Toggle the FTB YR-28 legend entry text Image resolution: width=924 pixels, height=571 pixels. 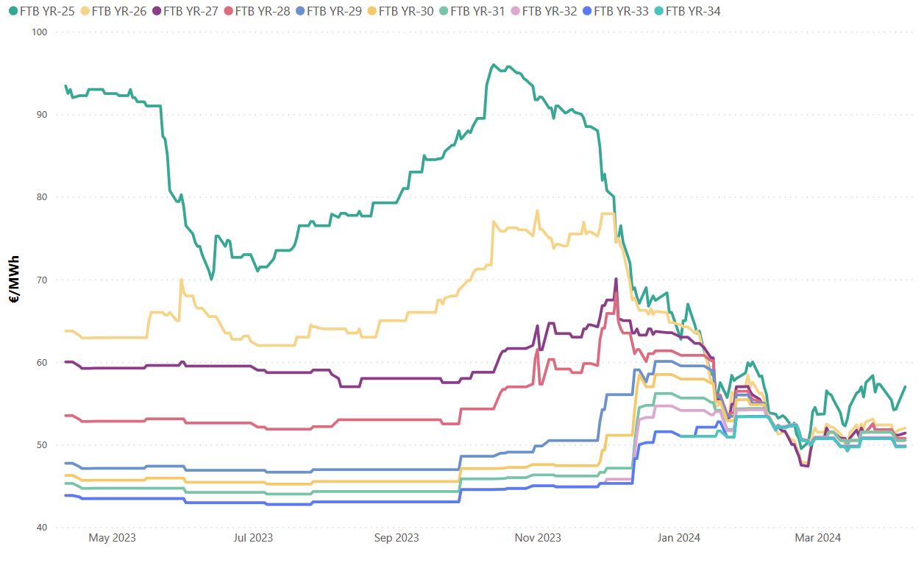coord(262,11)
